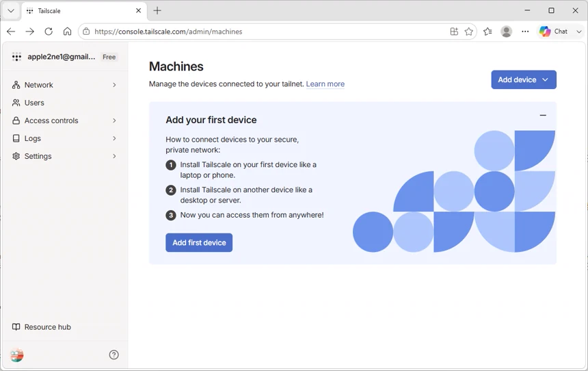Open Copilot Chat button
Image resolution: width=588 pixels, height=371 pixels.
tap(554, 31)
